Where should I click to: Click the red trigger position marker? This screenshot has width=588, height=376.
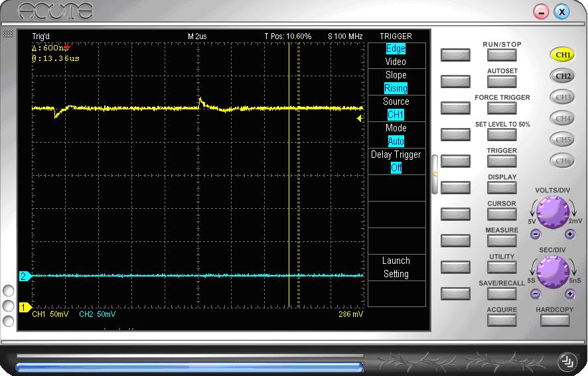67,47
